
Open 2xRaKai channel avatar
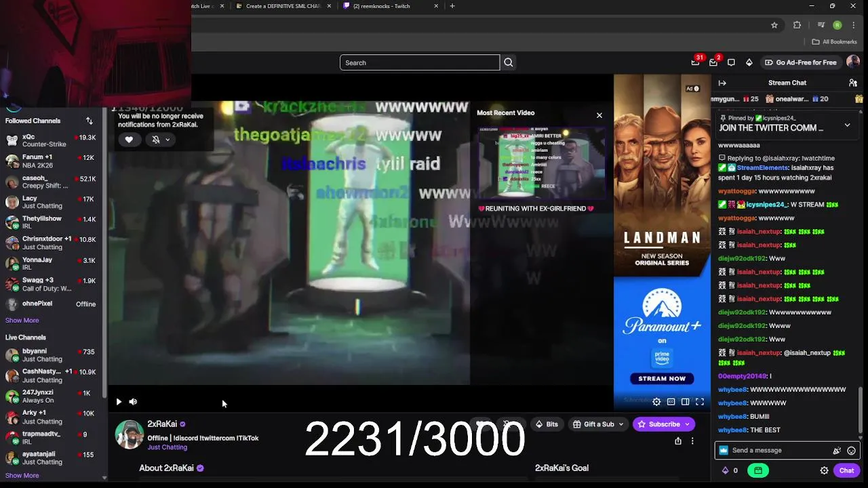click(129, 434)
